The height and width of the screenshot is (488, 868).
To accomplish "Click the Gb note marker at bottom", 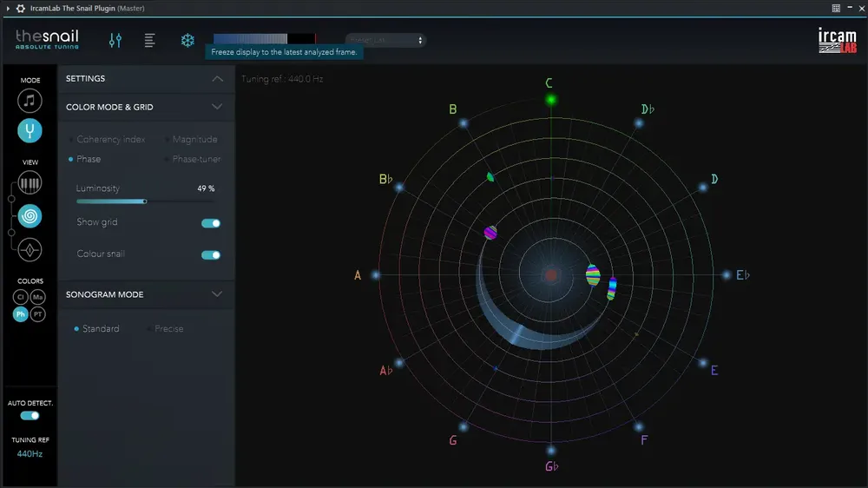I will (x=551, y=451).
